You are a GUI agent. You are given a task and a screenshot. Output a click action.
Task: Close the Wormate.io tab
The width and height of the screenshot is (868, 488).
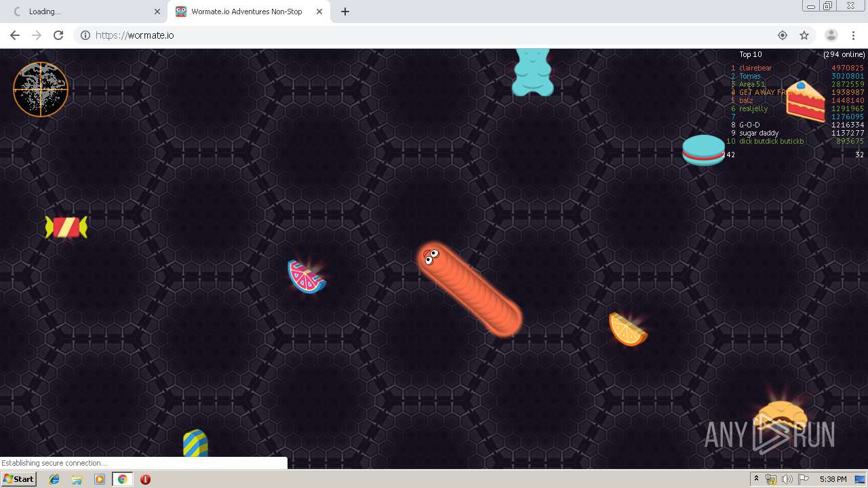(x=319, y=12)
